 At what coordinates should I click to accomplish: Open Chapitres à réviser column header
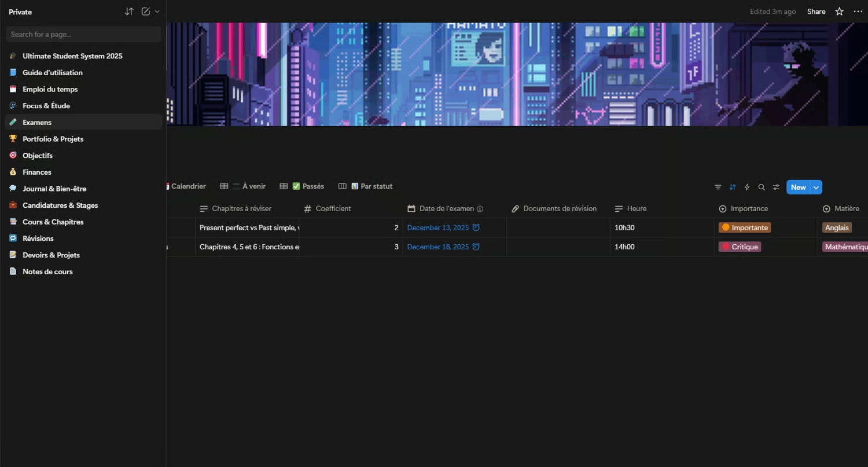[247, 208]
